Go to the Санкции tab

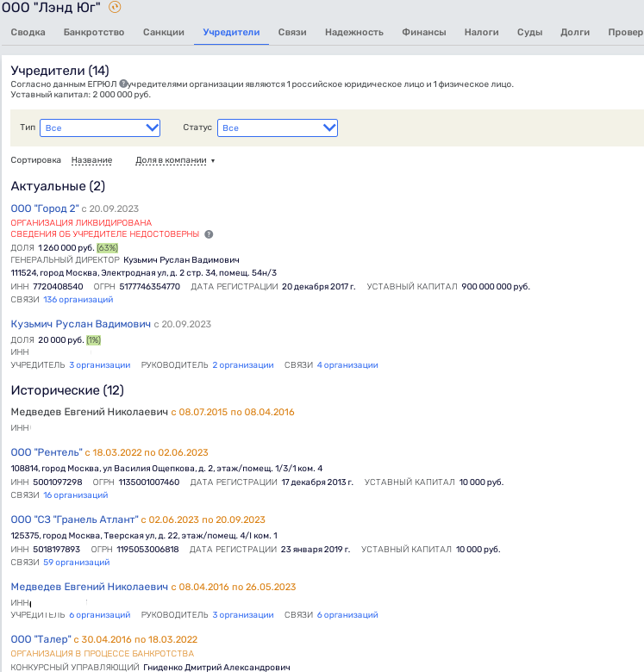(x=164, y=32)
